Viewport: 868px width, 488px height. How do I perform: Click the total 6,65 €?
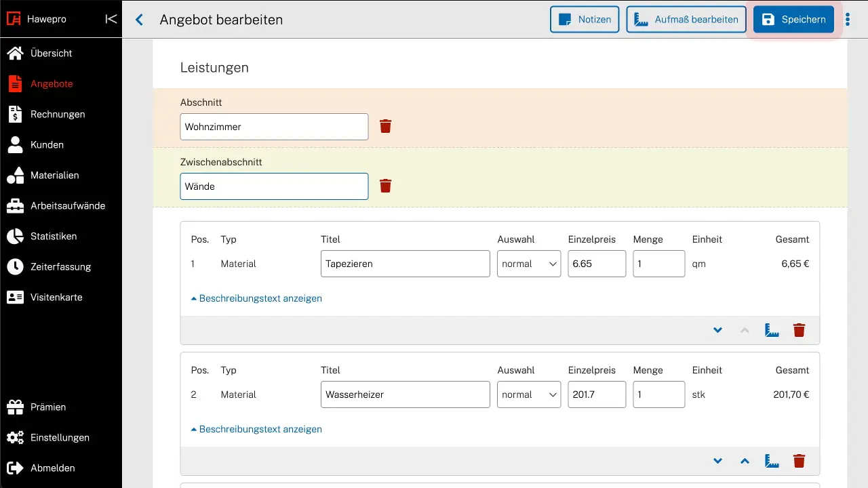pyautogui.click(x=795, y=264)
